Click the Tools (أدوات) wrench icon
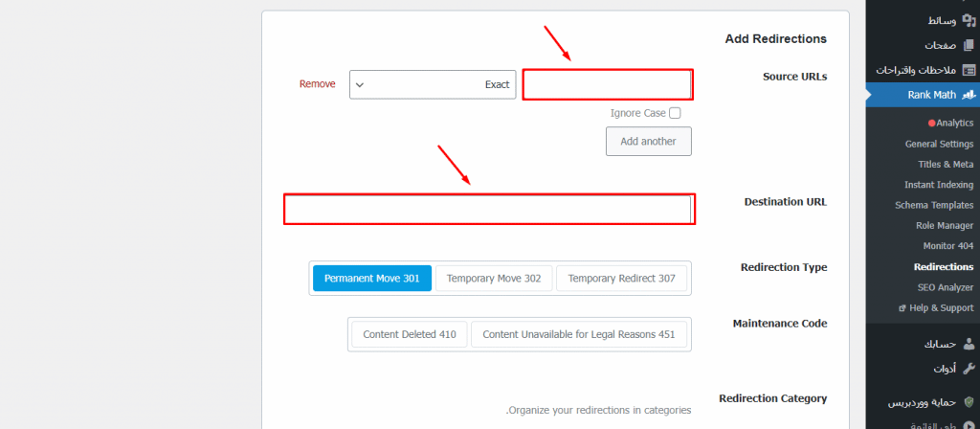Viewport: 980px width, 429px height. [x=969, y=369]
